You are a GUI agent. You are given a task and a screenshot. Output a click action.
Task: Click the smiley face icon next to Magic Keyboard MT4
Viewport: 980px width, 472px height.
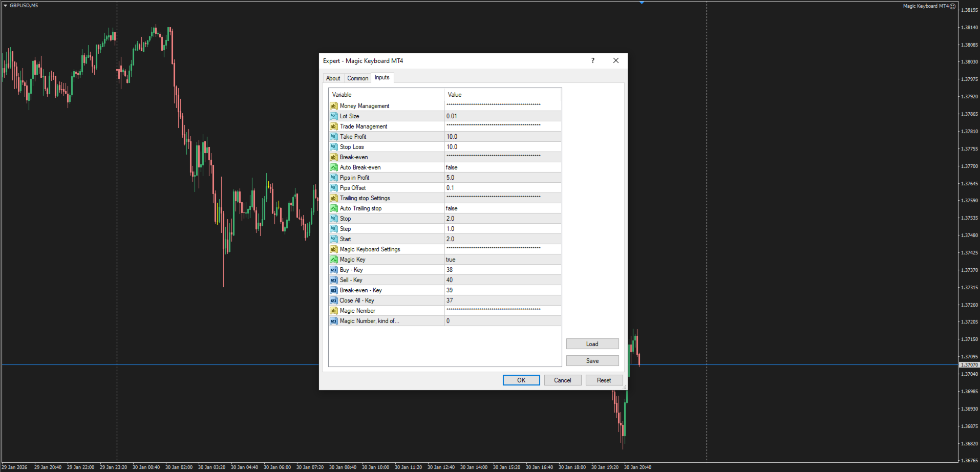pos(953,6)
